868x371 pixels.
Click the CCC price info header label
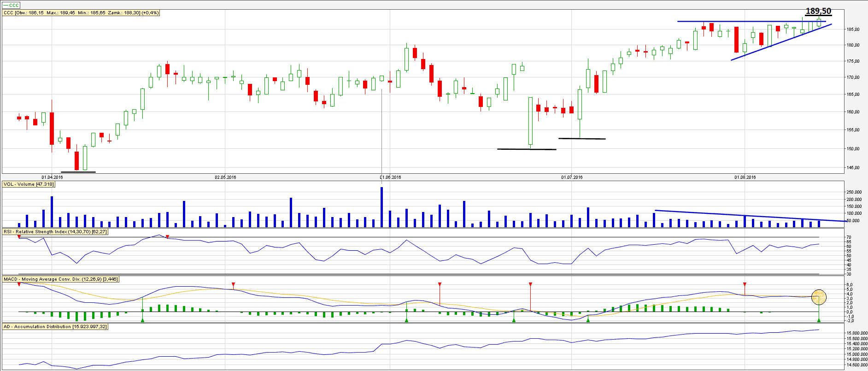(81, 13)
